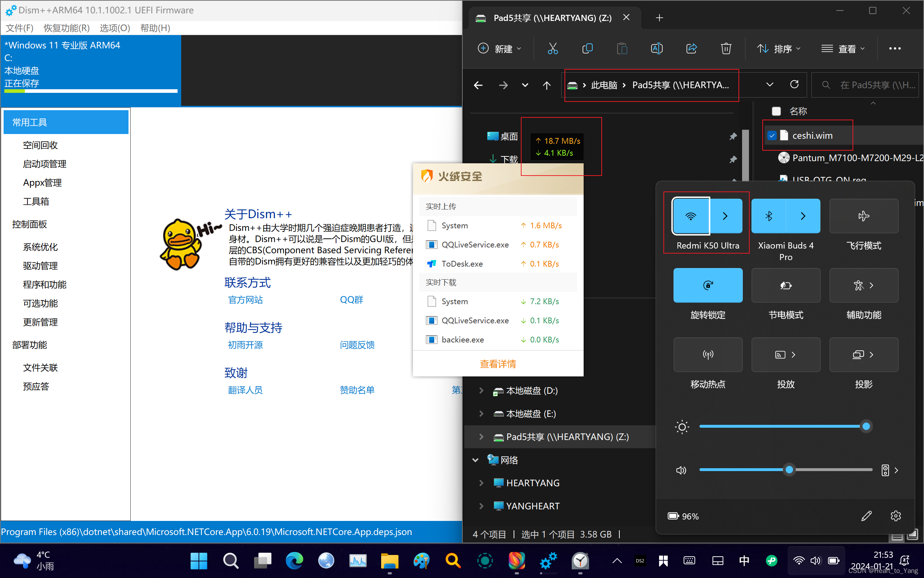
Task: Open Bluetooth devices list arrow
Action: coord(803,216)
